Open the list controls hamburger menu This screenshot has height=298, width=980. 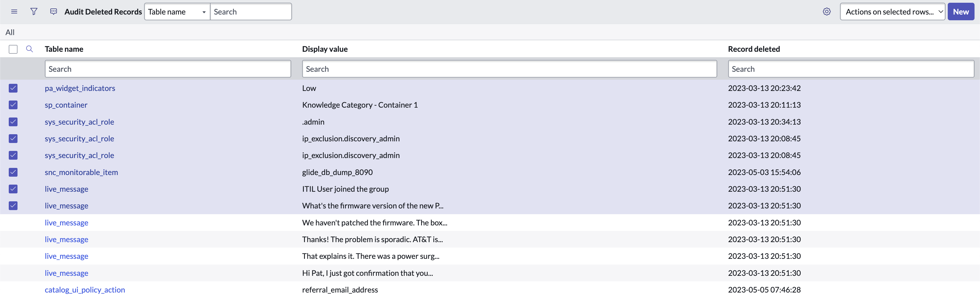coord(14,12)
